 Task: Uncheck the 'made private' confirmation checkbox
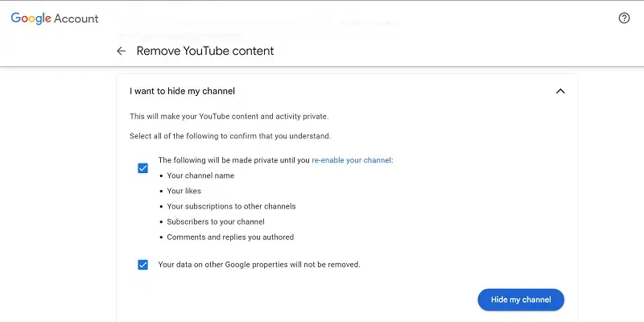click(142, 168)
